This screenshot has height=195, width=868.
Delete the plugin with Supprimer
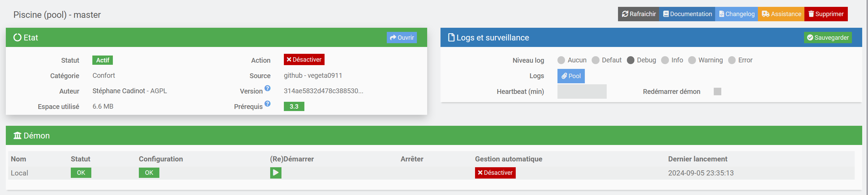click(x=826, y=14)
